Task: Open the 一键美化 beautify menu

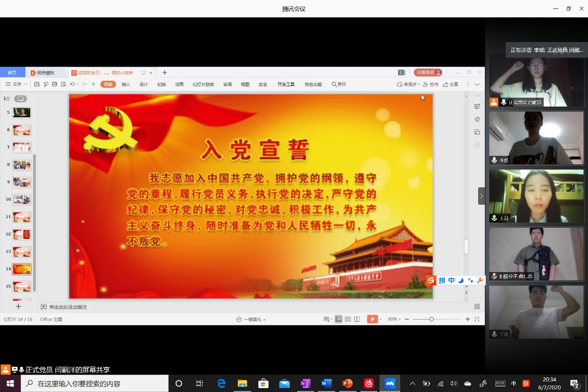Action: pyautogui.click(x=251, y=320)
